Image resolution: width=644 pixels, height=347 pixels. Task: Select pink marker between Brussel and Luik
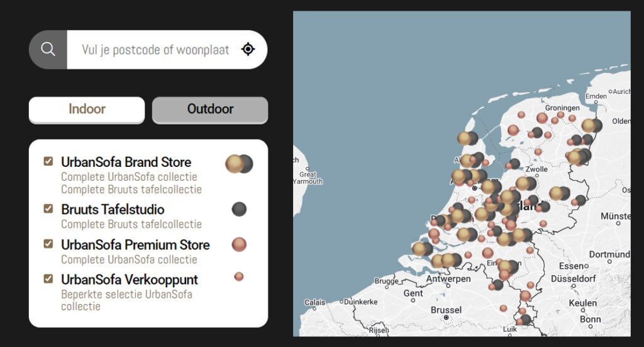503,309
